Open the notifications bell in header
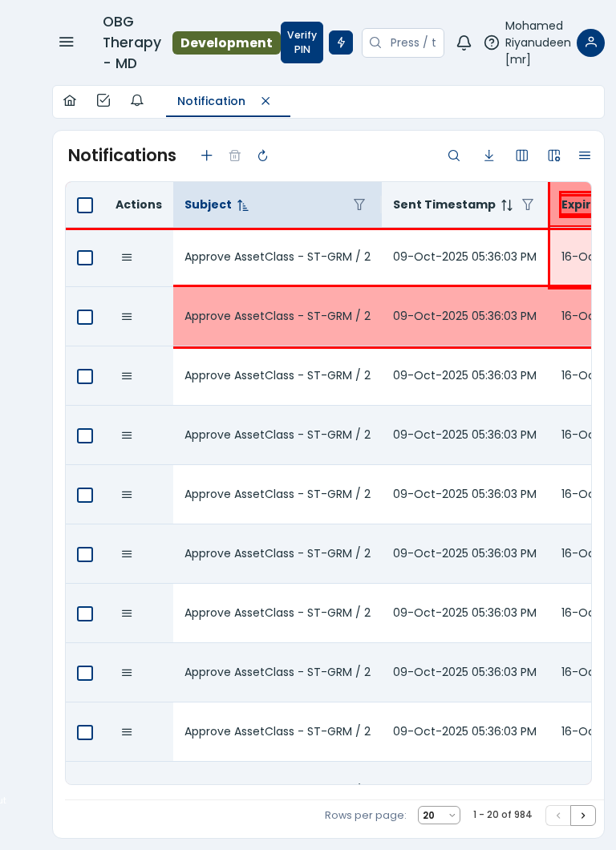Viewport: 616px width, 850px height. coord(464,42)
